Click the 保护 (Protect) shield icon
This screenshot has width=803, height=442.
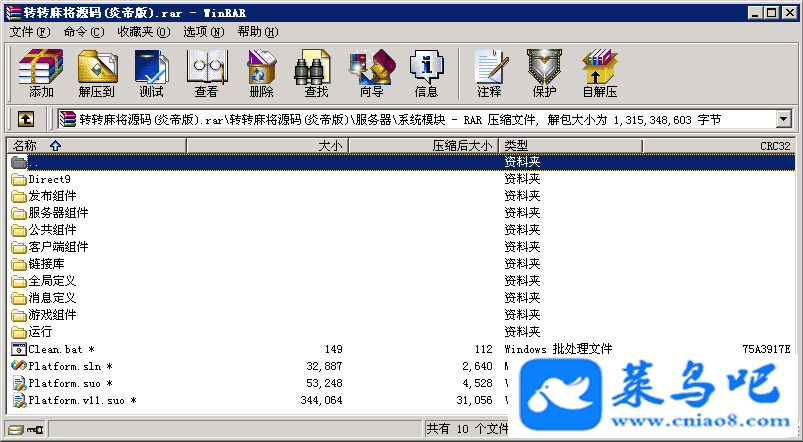pos(544,73)
